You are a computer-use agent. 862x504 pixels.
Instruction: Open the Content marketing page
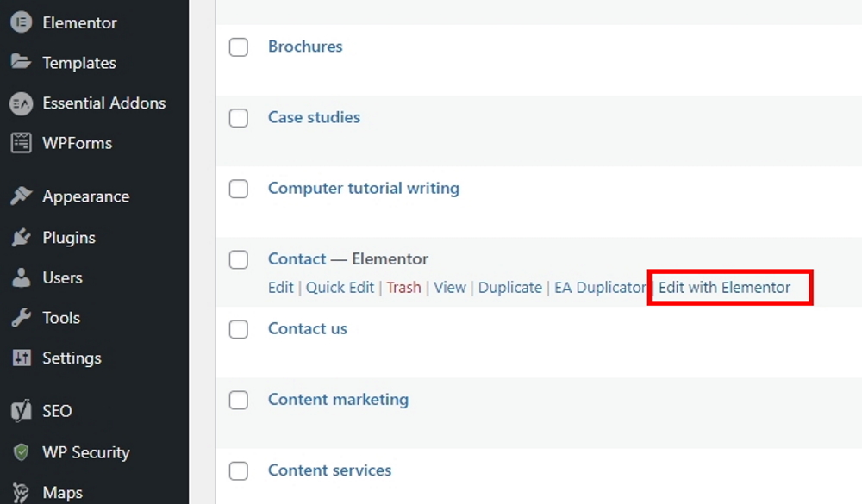[338, 400]
